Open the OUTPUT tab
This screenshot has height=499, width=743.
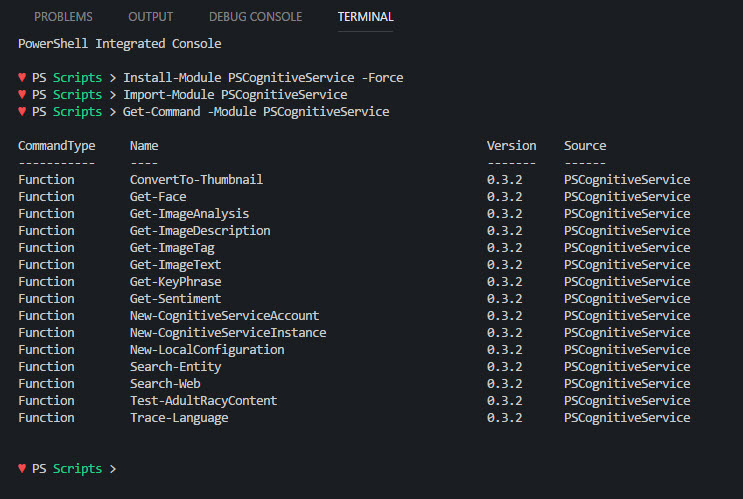click(150, 17)
